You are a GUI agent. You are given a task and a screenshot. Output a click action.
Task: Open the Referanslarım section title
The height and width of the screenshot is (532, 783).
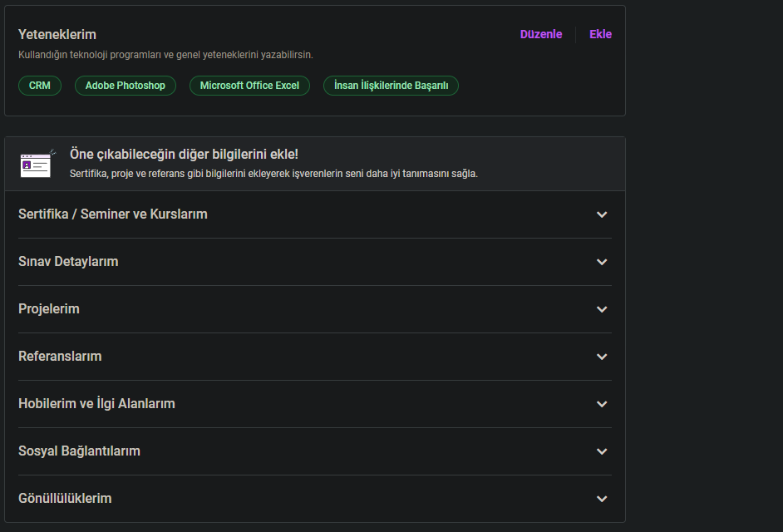point(60,356)
